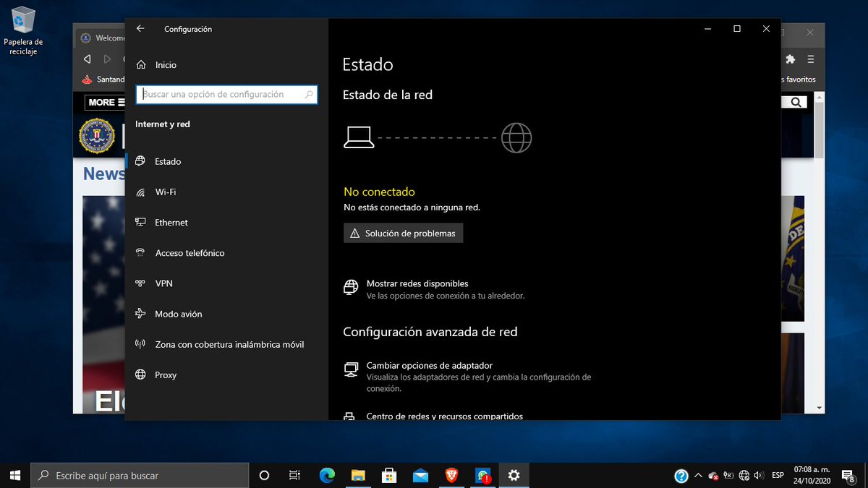Go back with the Configuración back arrow
The image size is (868, 488).
click(140, 29)
